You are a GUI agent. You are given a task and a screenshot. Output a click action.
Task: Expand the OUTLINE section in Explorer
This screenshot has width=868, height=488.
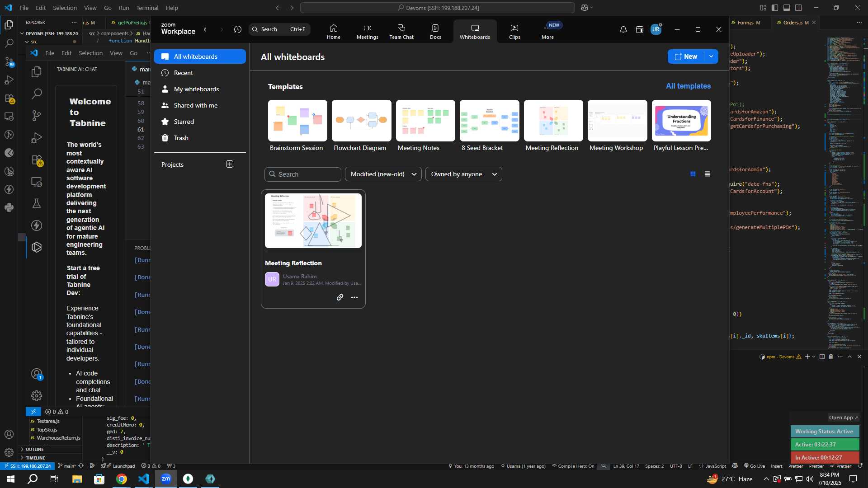pos(50,449)
